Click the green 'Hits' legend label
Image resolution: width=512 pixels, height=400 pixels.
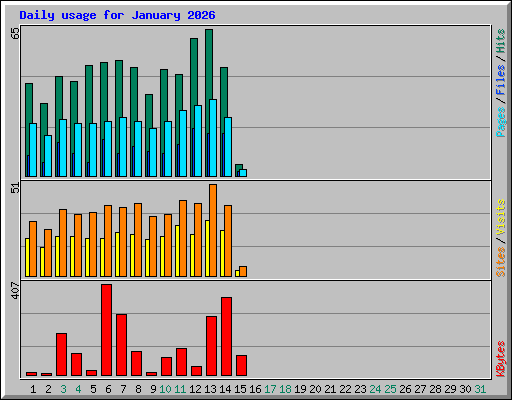pyautogui.click(x=500, y=41)
